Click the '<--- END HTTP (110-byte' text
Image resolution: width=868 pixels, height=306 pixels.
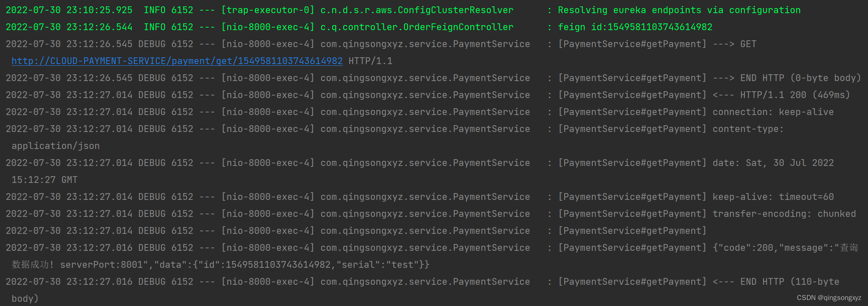pos(776,282)
